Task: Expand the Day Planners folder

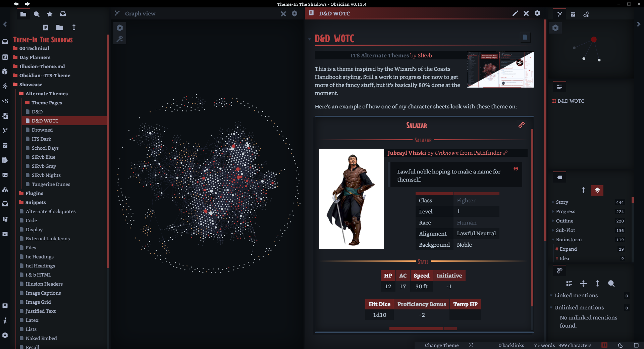Action: pyautogui.click(x=35, y=57)
